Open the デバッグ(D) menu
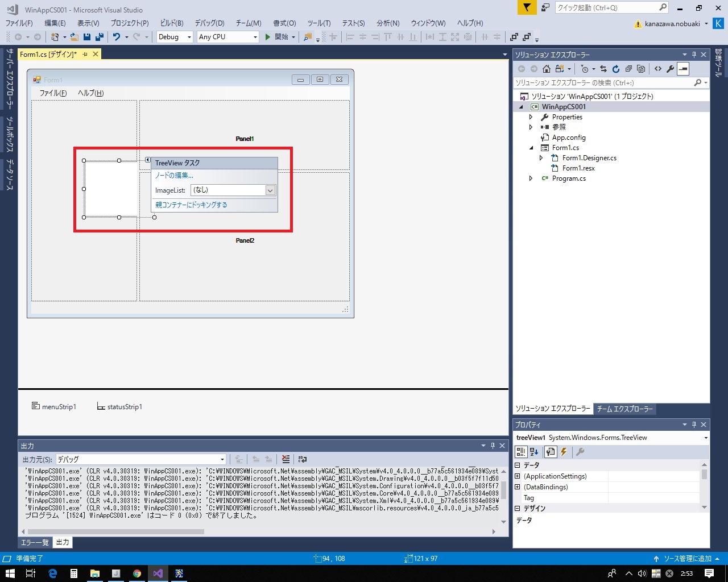The width and height of the screenshot is (728, 582). coord(210,23)
